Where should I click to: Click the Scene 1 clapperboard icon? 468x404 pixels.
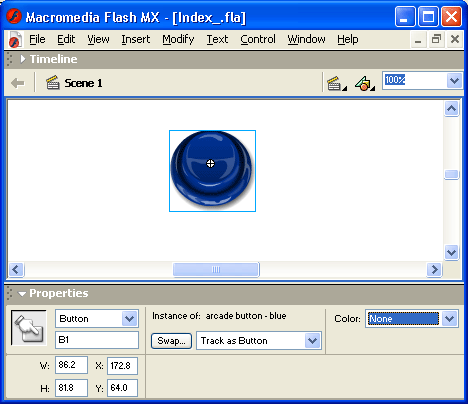52,83
